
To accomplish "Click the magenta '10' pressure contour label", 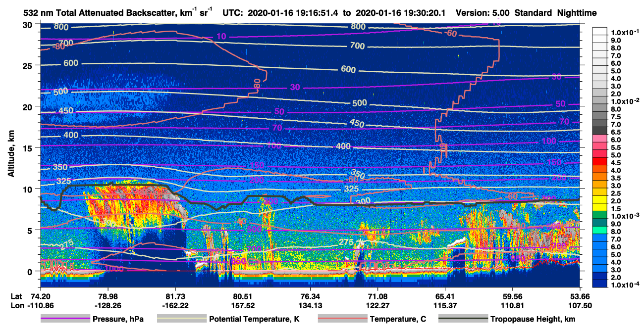I will click(221, 37).
